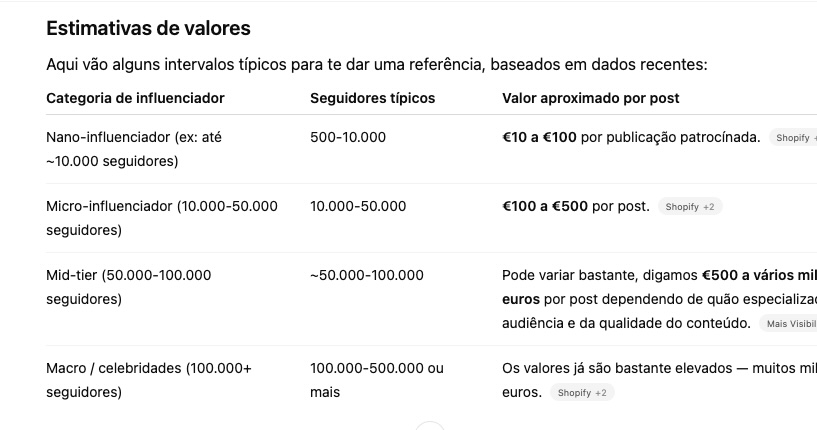Click the Mid-tier category cell
The image size is (817, 430).
coord(129,286)
